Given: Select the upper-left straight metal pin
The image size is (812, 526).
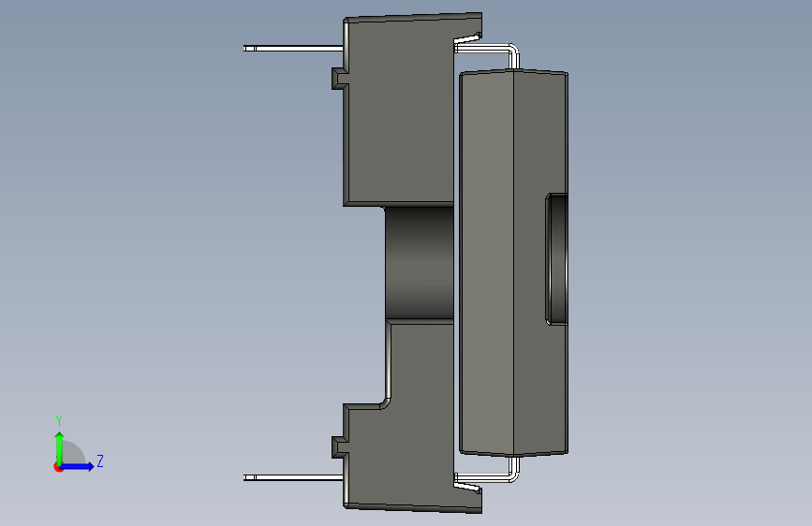Looking at the screenshot, I should click(x=293, y=49).
